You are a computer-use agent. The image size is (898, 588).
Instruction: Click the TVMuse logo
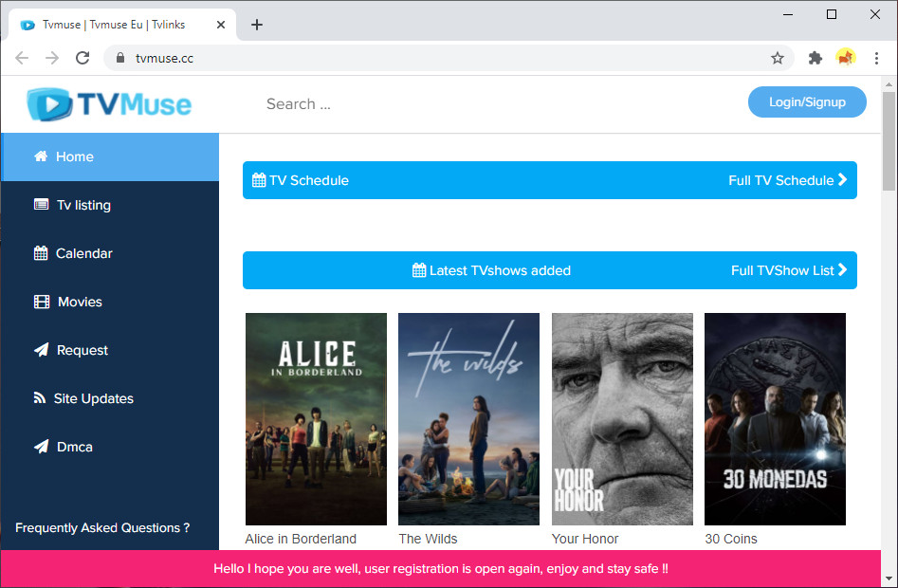pyautogui.click(x=109, y=103)
